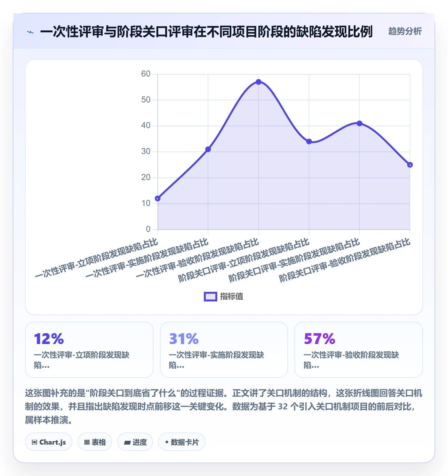This screenshot has width=448, height=476.
Task: Click the data point at value 12
Action: [158, 199]
